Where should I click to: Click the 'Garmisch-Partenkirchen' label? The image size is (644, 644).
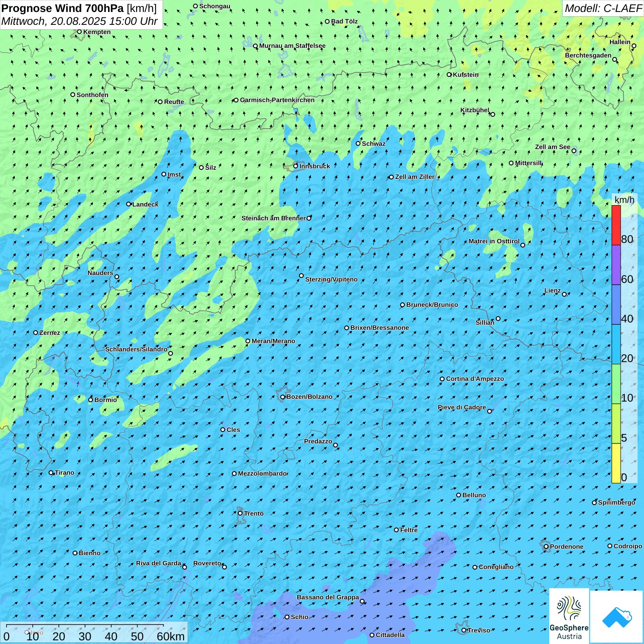click(x=277, y=100)
